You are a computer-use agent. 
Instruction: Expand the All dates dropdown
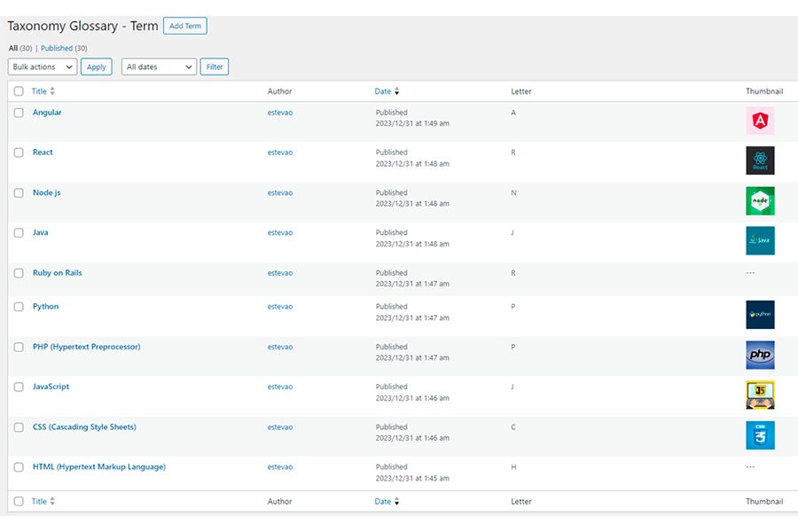159,66
